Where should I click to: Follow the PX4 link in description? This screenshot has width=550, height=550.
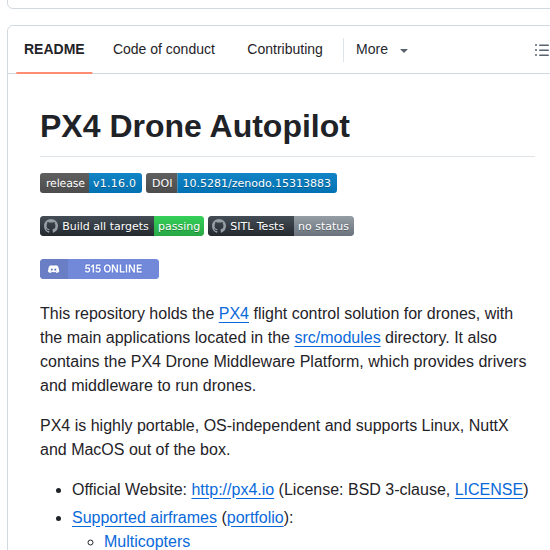click(234, 314)
